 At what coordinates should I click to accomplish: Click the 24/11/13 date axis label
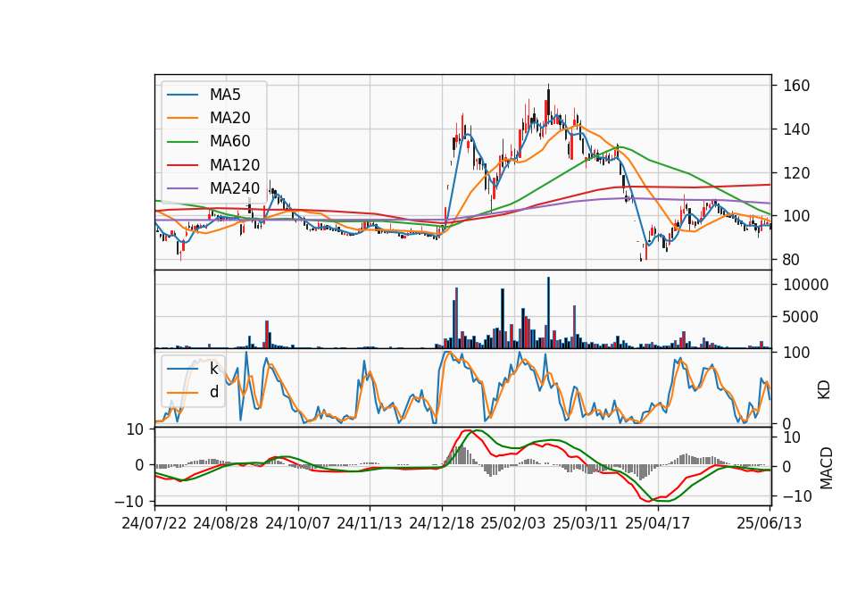(x=370, y=523)
